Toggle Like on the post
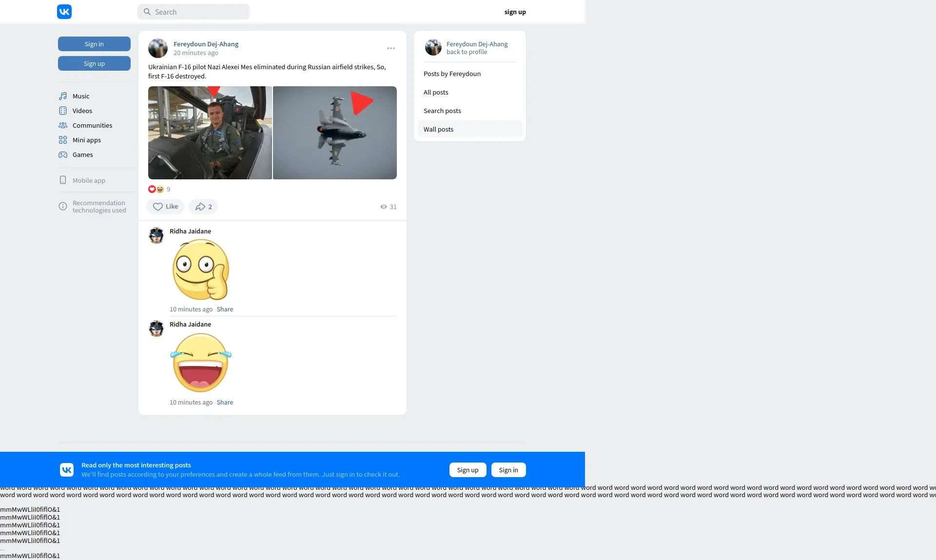 pos(165,207)
